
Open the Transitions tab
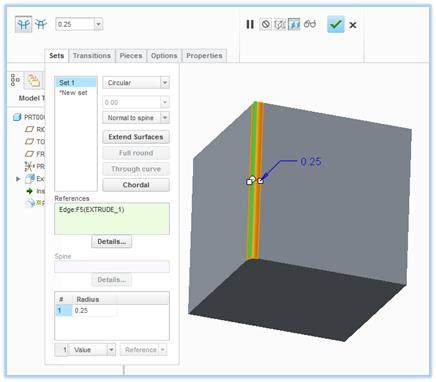(92, 56)
